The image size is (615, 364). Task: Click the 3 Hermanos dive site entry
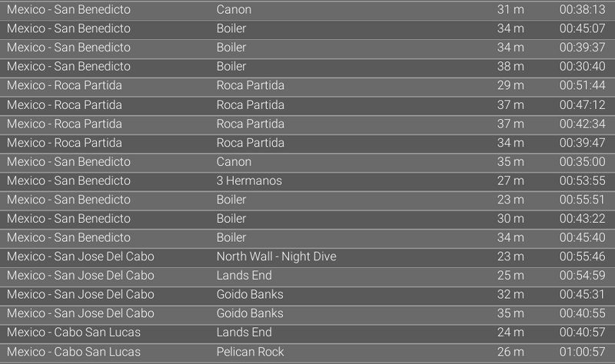click(x=249, y=180)
